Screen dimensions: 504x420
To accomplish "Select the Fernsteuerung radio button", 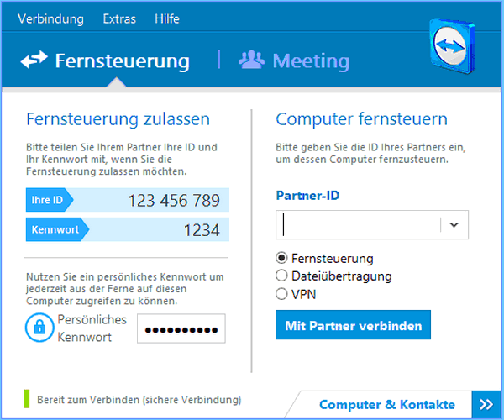I will [281, 258].
